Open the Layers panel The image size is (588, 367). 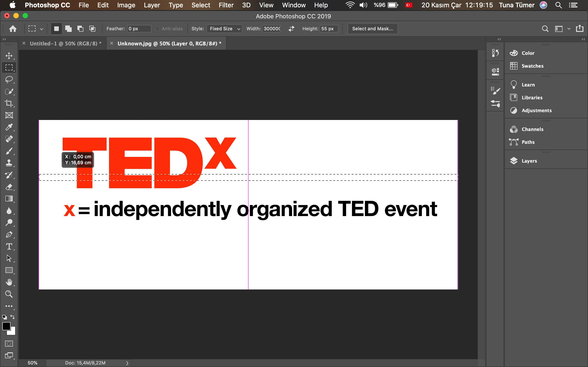tap(529, 161)
